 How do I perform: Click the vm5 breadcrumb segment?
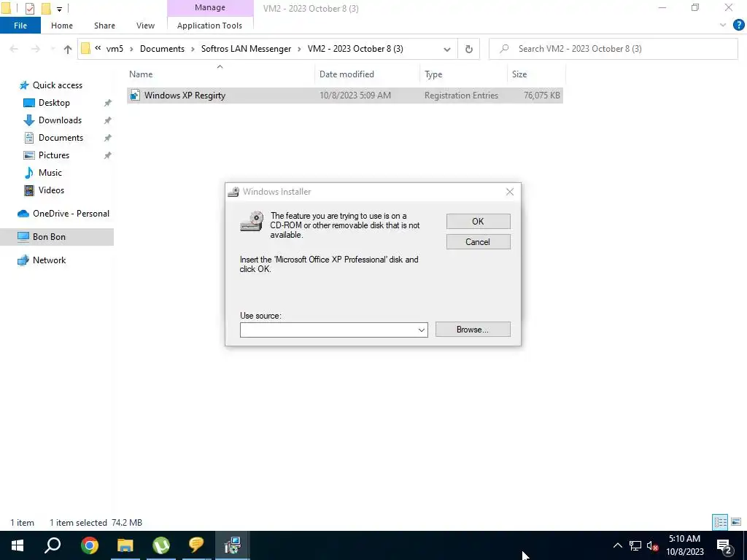tap(115, 49)
